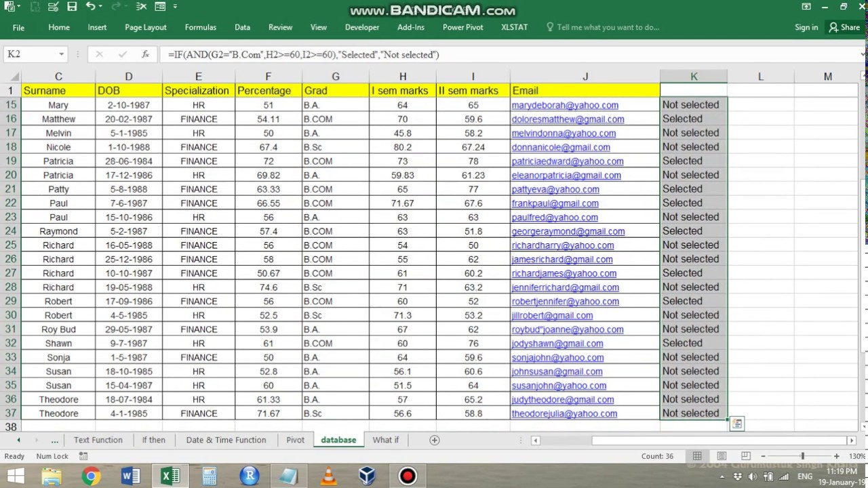Open the Pivot sheet tab
868x488 pixels.
(x=295, y=440)
